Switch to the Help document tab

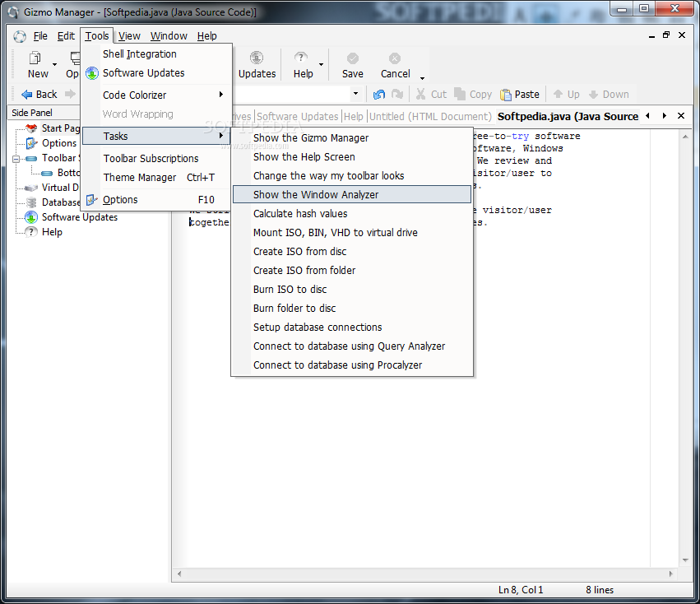coord(354,117)
